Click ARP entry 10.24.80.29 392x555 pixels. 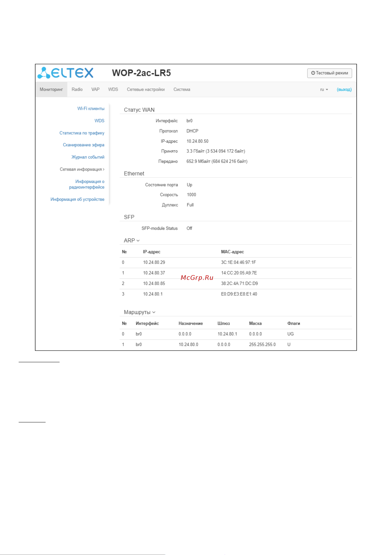[154, 262]
